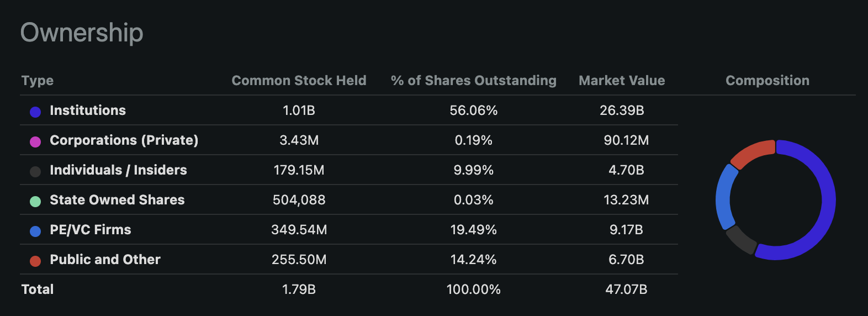Click the Composition column header
868x316 pixels.
point(767,81)
